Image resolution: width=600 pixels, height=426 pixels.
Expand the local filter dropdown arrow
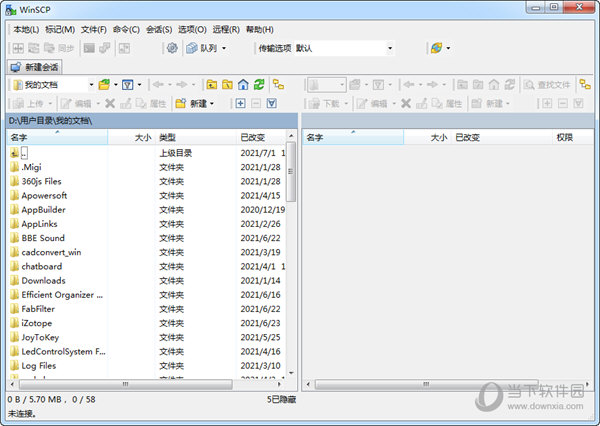pos(139,85)
